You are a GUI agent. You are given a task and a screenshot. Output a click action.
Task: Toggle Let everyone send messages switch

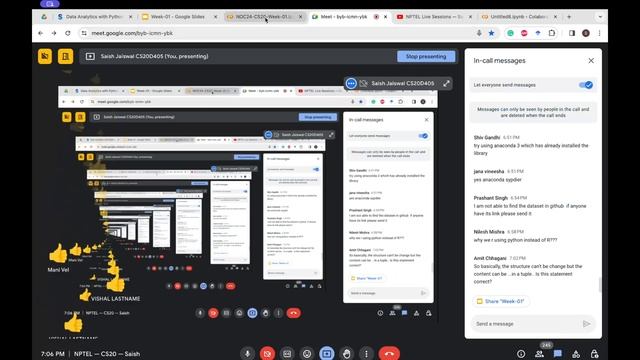(x=586, y=85)
